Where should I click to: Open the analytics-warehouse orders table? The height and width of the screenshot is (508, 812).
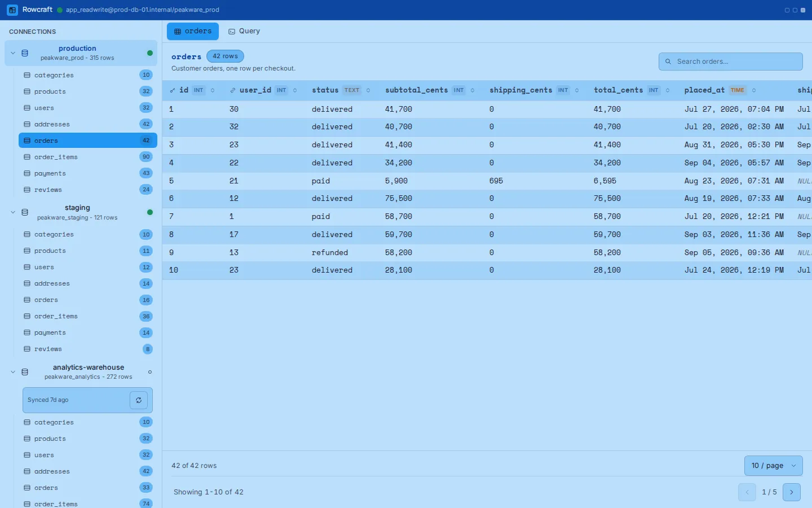pos(88,488)
